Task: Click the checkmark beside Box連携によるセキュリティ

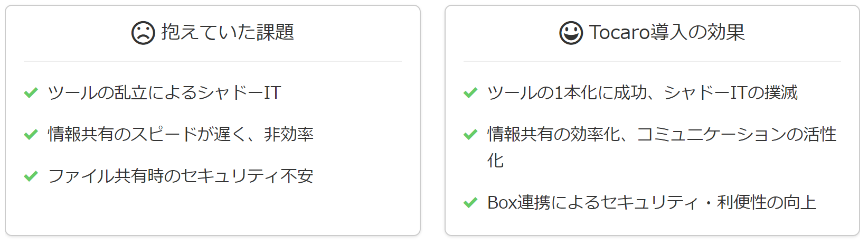Action: click(470, 202)
